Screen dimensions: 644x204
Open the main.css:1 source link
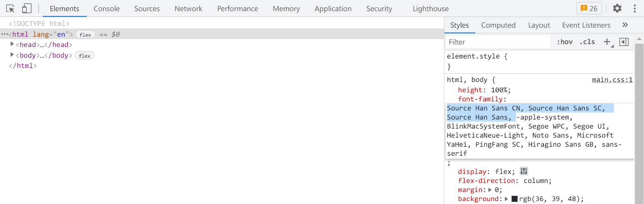[x=612, y=80]
